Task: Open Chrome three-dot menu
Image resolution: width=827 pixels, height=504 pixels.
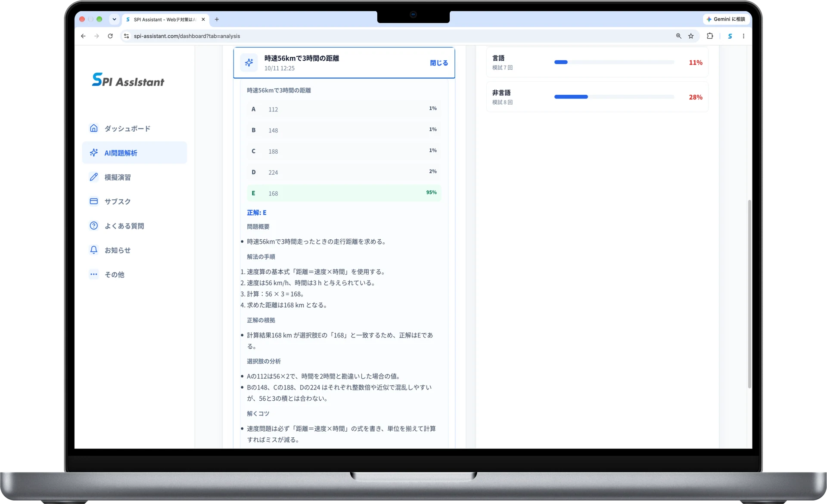Action: click(x=743, y=36)
